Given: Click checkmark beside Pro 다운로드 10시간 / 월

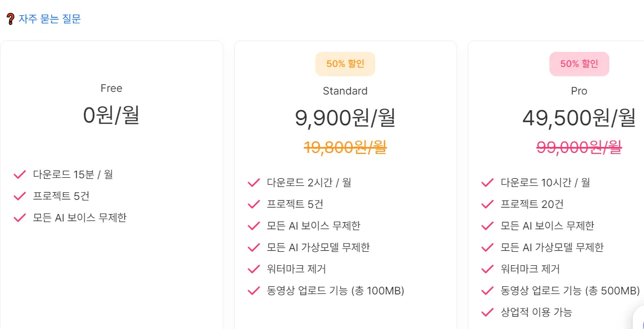Looking at the screenshot, I should (487, 183).
